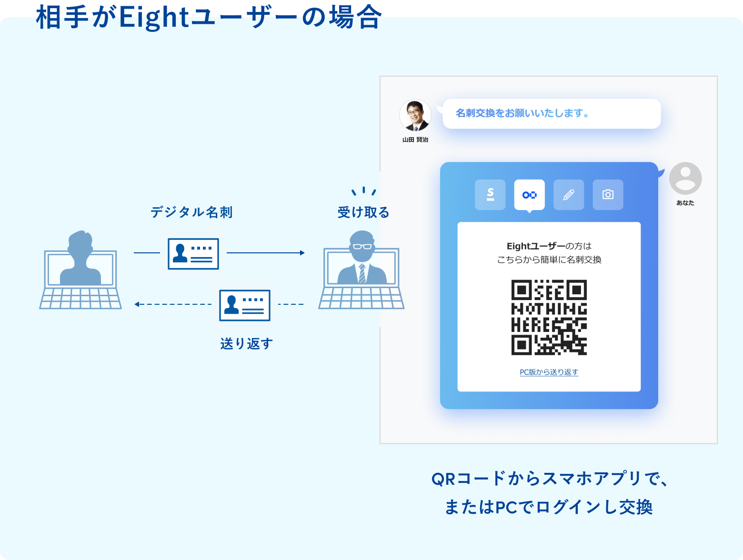Viewport: 743px width, 560px height.
Task: Click the 'デジタル名刺' label
Action: (191, 212)
